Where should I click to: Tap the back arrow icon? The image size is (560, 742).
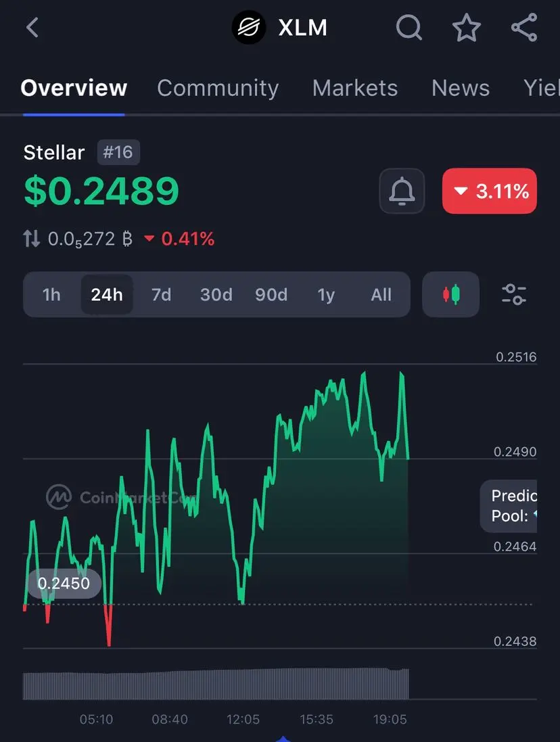coord(32,28)
